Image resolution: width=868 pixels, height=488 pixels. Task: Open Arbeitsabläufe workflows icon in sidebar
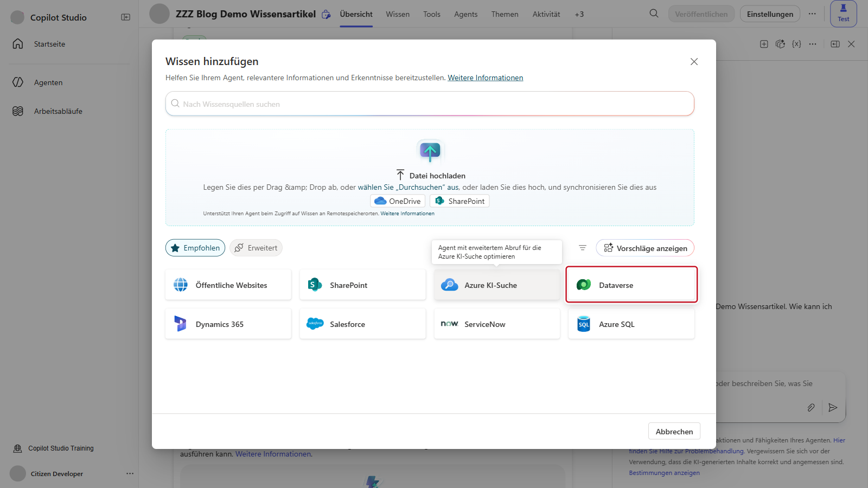point(18,111)
